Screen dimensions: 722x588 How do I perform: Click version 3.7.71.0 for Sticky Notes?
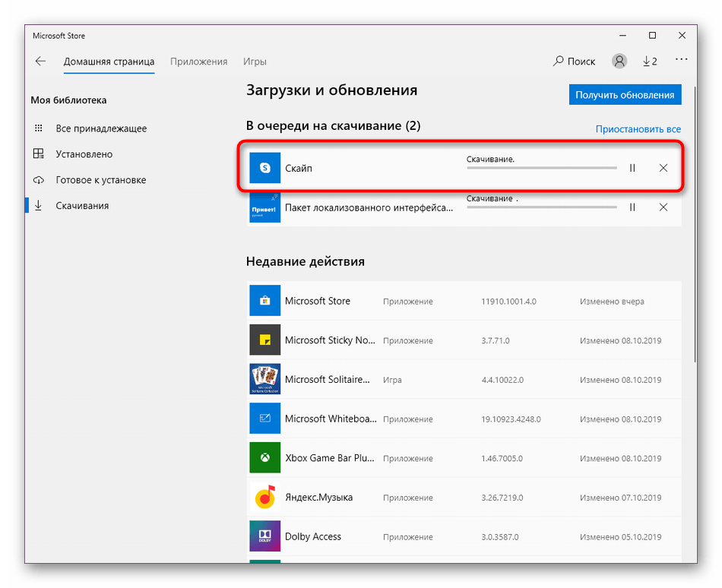(496, 340)
